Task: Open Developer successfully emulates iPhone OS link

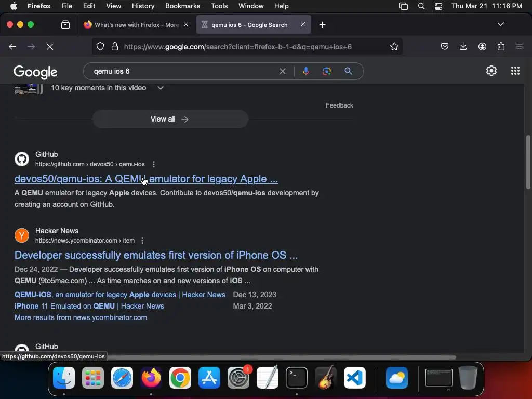Action: 156,255
